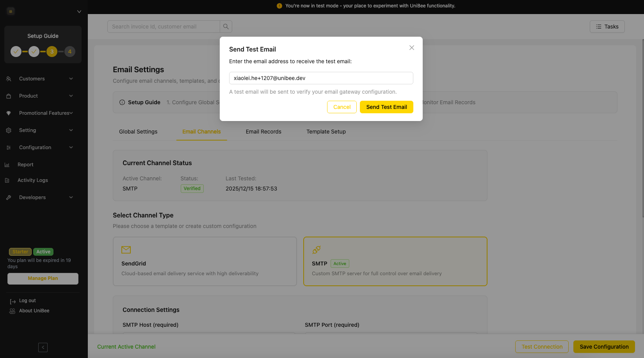644x358 pixels.
Task: Click the Log out icon
Action: coord(13,301)
